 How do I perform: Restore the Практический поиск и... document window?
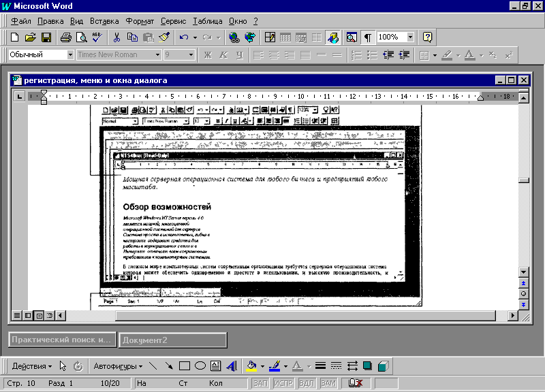[x=62, y=340]
